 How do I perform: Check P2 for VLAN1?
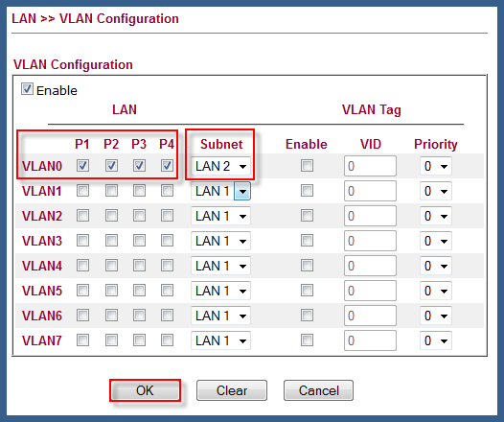tap(111, 191)
